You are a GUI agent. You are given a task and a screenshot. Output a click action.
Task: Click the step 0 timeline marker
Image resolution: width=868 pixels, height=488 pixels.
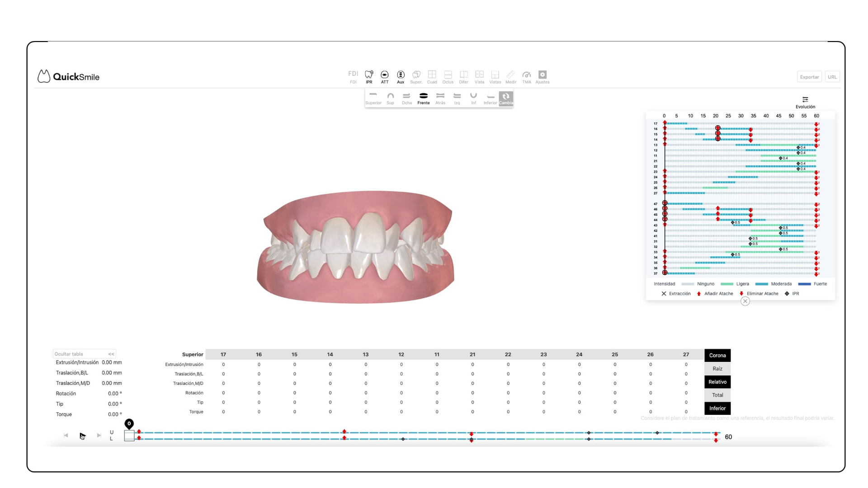coord(129,424)
